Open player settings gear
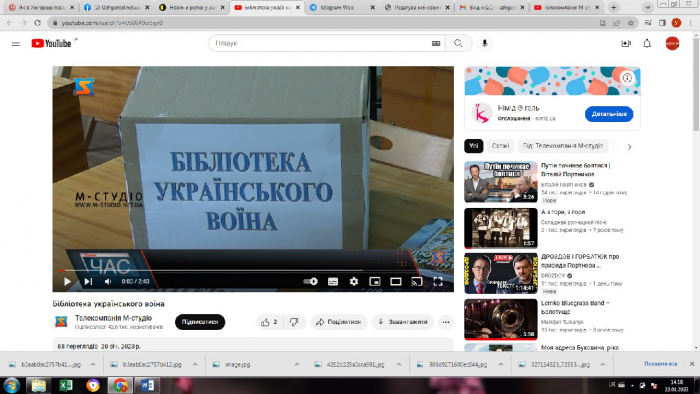 [x=354, y=282]
